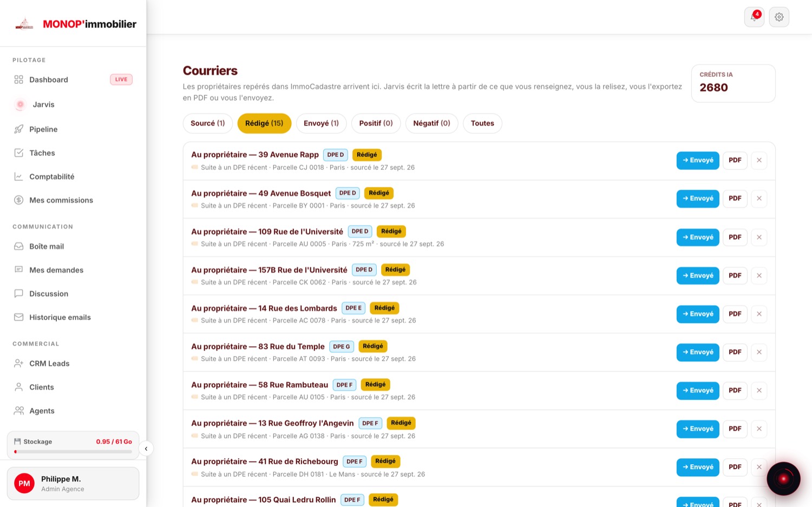This screenshot has height=507, width=812.
Task: Show the Positif (0) tab
Action: [x=376, y=123]
